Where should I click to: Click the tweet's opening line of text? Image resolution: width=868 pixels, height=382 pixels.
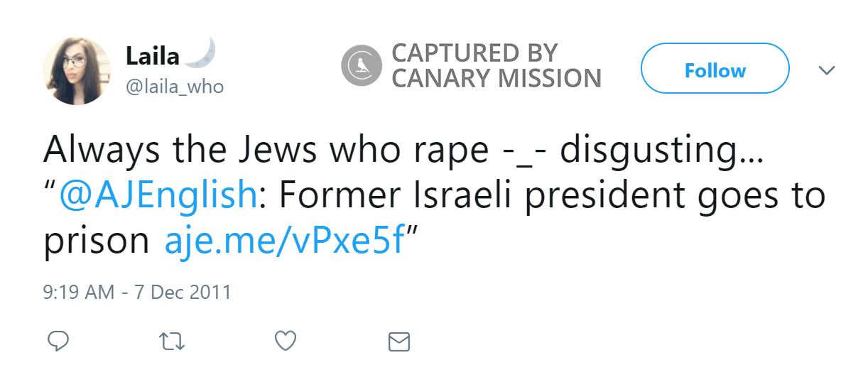pyautogui.click(x=401, y=151)
